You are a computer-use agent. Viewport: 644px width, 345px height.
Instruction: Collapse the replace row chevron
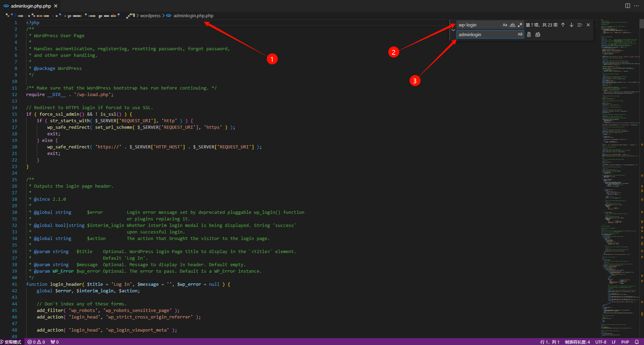coord(453,30)
